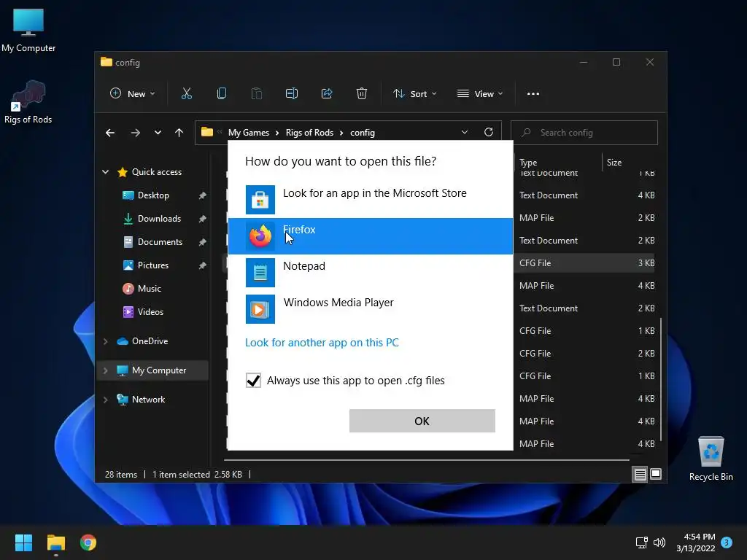This screenshot has height=560, width=747.
Task: Go forward with the right arrow
Action: pyautogui.click(x=136, y=133)
